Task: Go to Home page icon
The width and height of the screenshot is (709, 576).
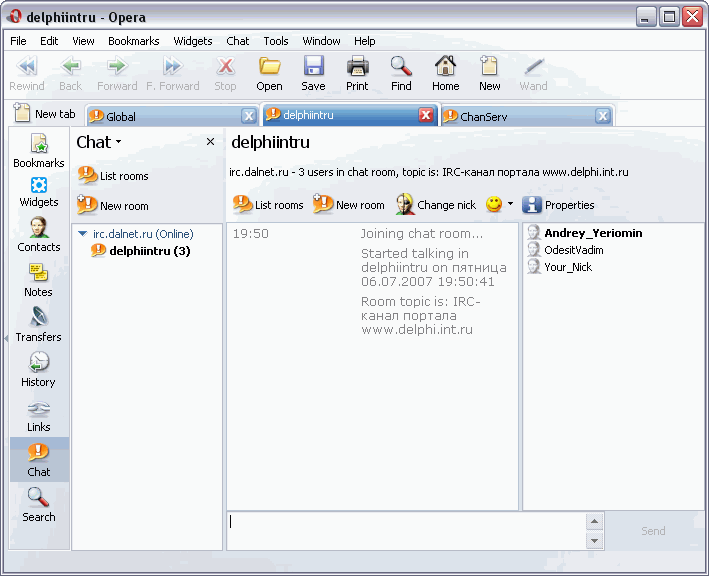Action: 445,66
